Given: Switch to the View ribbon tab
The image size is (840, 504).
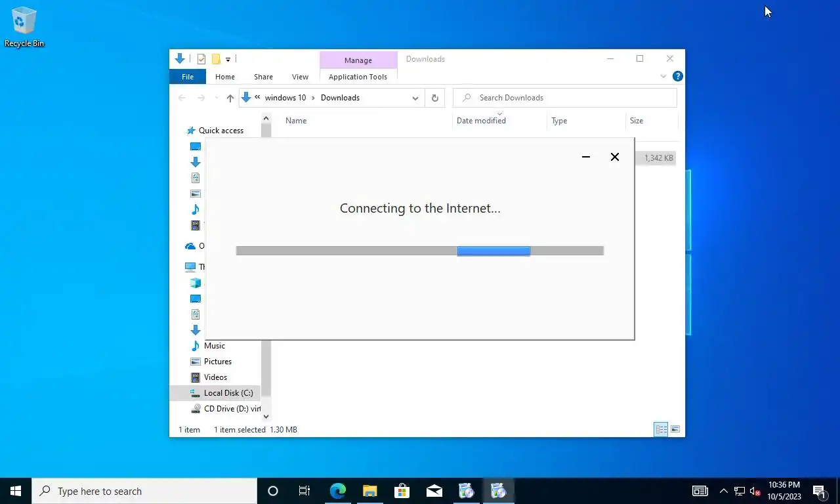Looking at the screenshot, I should click(x=300, y=77).
